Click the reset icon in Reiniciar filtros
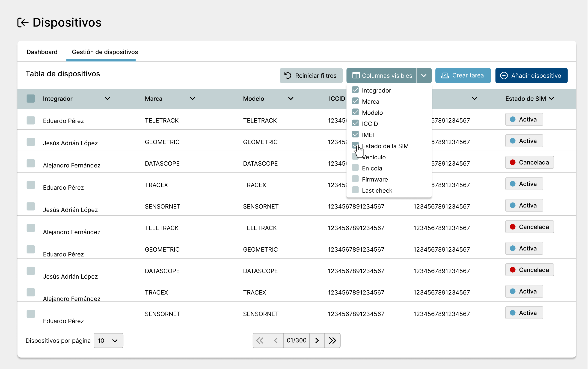This screenshot has height=369, width=588. pos(288,75)
